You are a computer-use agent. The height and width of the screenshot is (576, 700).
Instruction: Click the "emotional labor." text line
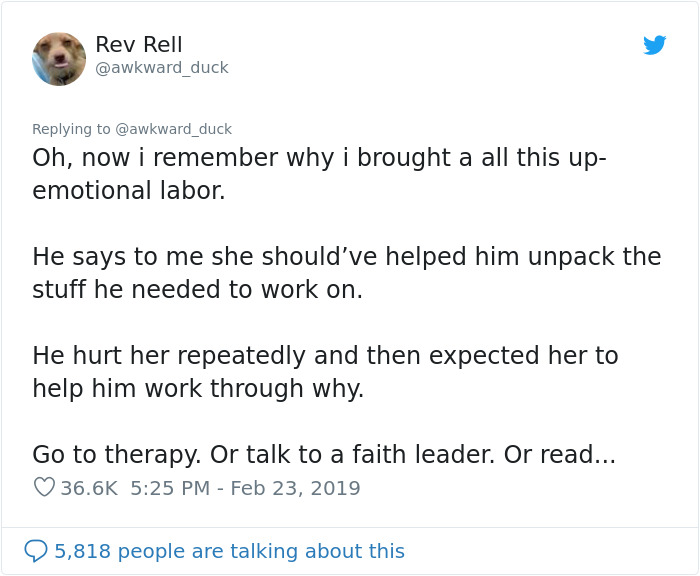coord(129,190)
